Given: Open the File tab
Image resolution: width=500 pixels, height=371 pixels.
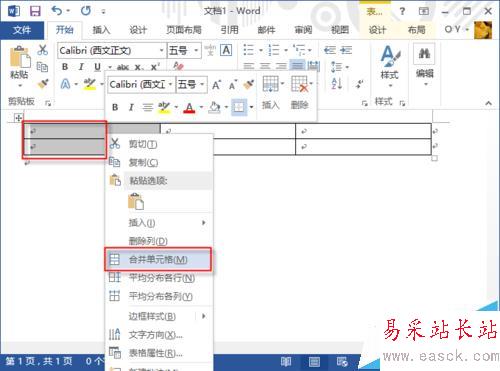Looking at the screenshot, I should 22,30.
